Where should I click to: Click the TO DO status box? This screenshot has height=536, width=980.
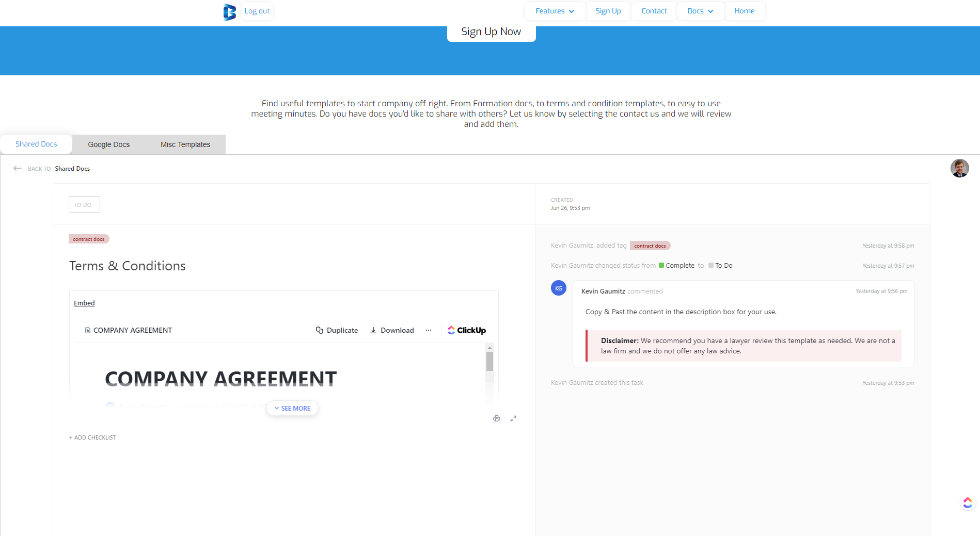click(x=84, y=204)
